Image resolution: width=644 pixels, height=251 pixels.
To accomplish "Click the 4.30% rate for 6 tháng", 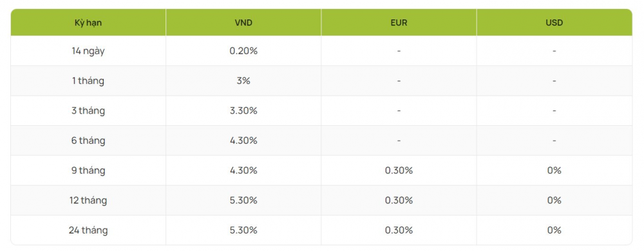I will click(243, 140).
